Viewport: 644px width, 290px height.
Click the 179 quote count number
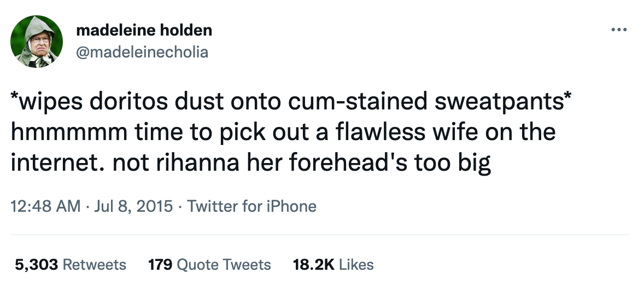pyautogui.click(x=161, y=265)
